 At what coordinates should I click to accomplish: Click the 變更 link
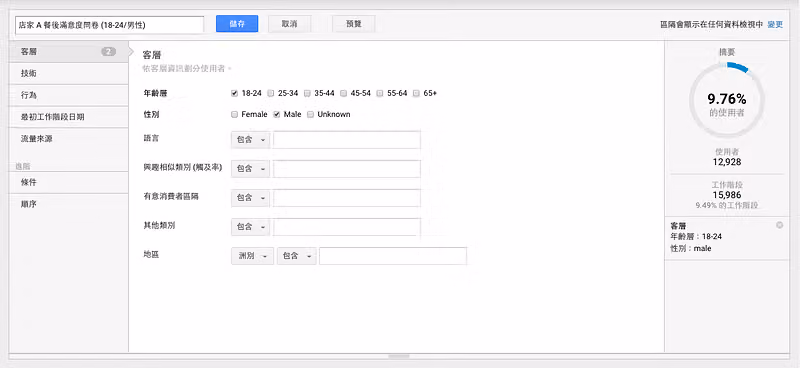click(774, 24)
